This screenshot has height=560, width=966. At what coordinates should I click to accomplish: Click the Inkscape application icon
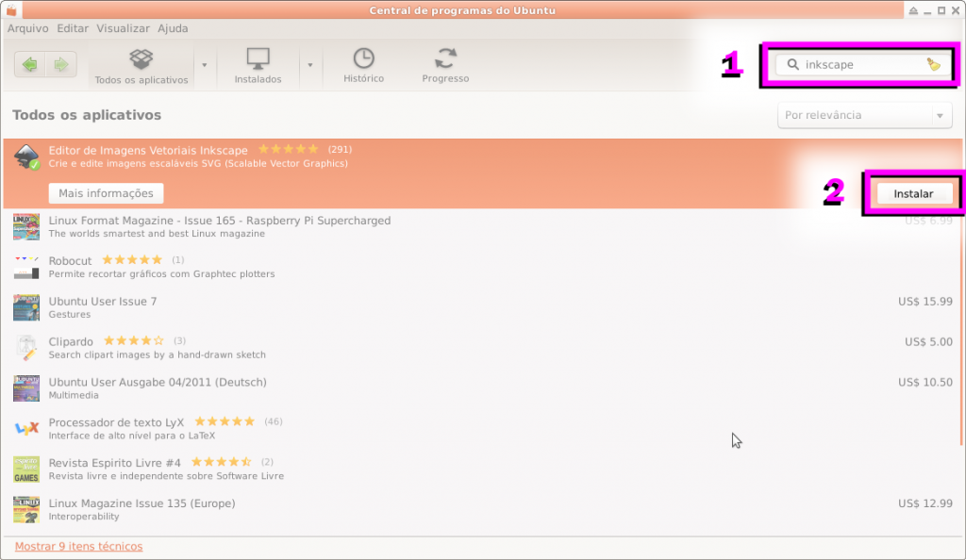pyautogui.click(x=26, y=156)
